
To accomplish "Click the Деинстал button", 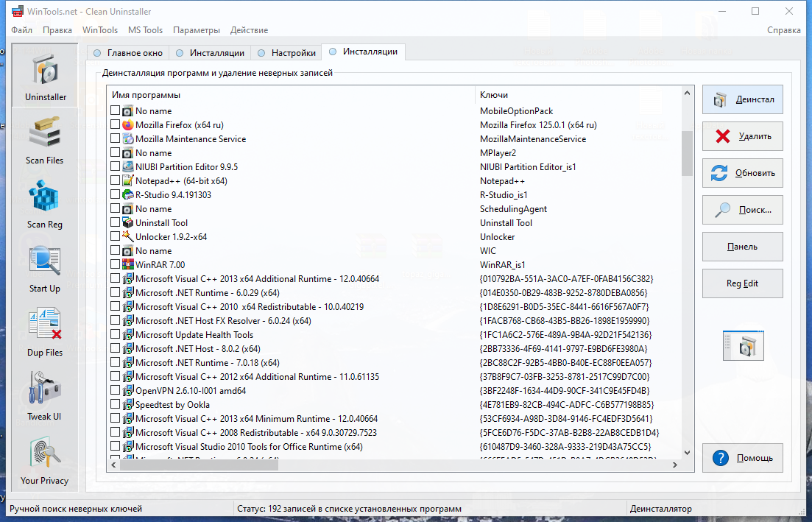I will [743, 99].
